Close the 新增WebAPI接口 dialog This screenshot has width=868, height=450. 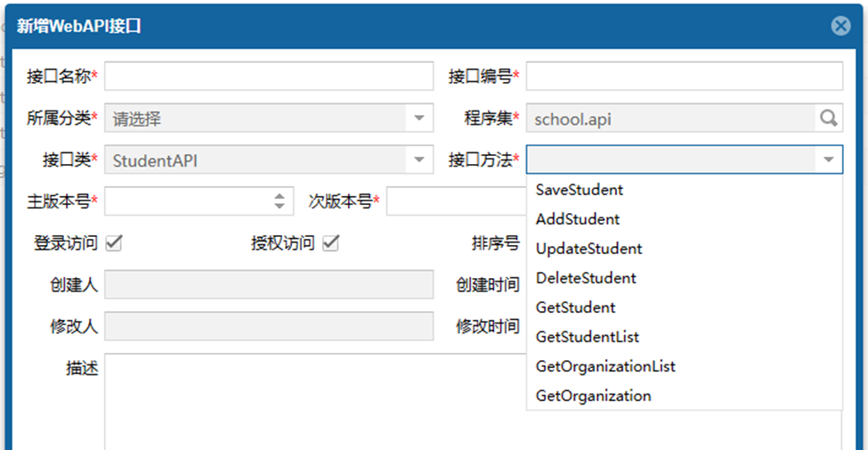click(840, 26)
